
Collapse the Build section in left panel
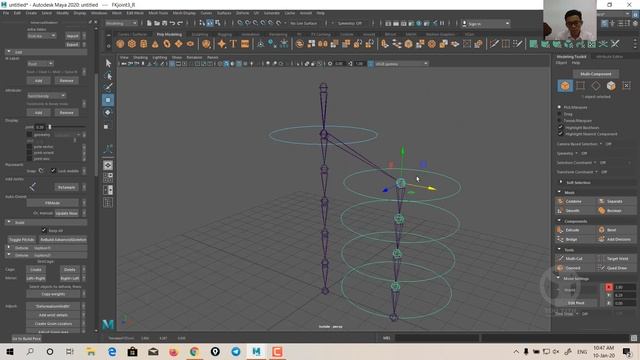pos(9,222)
